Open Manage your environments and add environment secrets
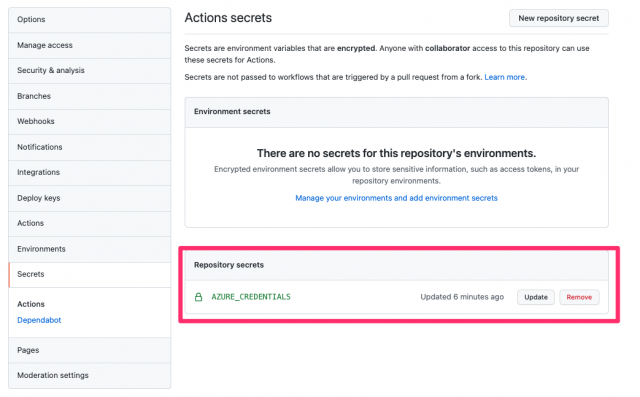This screenshot has width=640, height=397. coord(396,198)
